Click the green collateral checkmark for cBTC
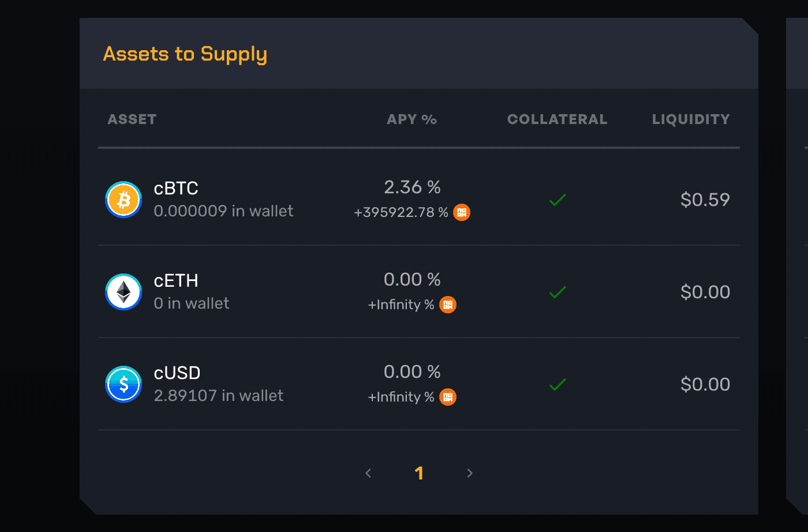The image size is (808, 532). (x=557, y=200)
